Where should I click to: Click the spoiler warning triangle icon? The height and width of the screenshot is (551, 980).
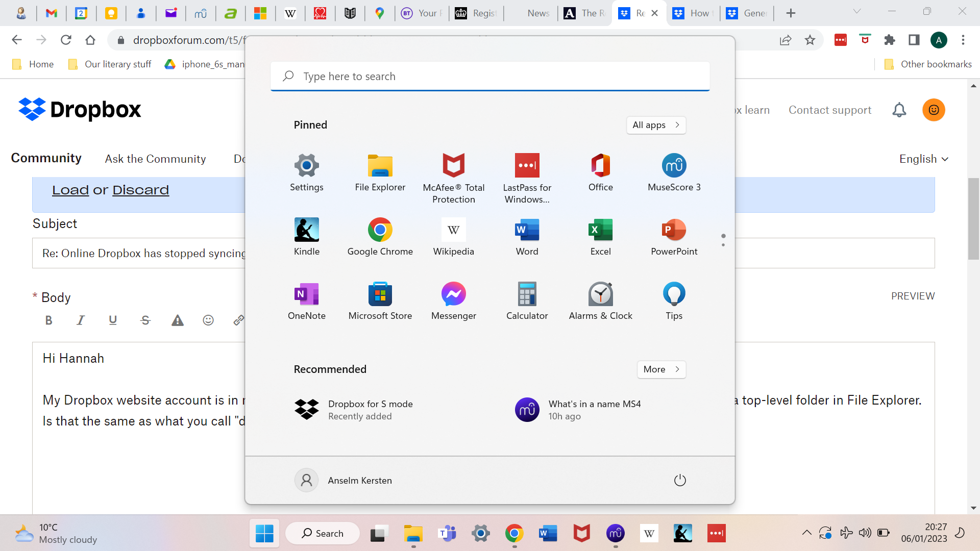click(177, 320)
